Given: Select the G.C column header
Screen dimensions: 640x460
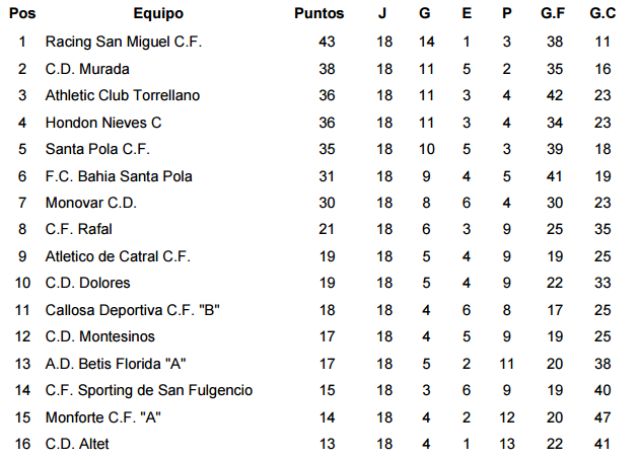Looking at the screenshot, I should point(602,14).
